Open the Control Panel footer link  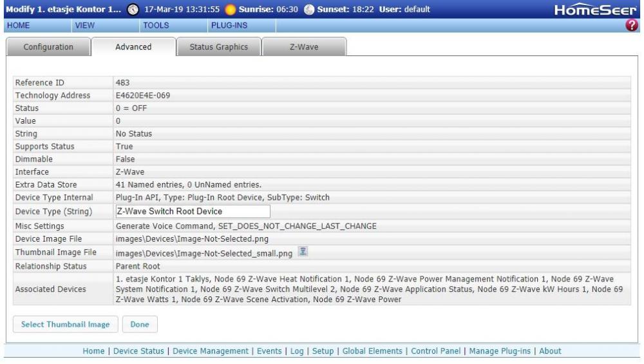pos(435,351)
